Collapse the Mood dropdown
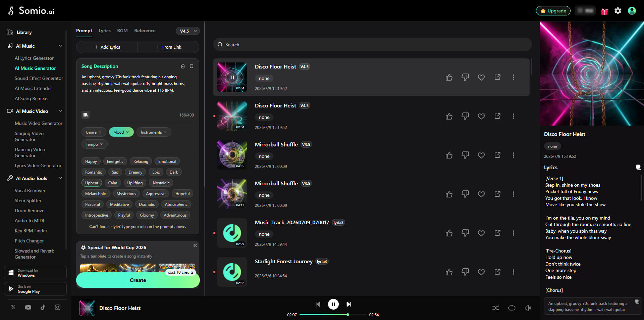The image size is (644, 320). (x=121, y=132)
